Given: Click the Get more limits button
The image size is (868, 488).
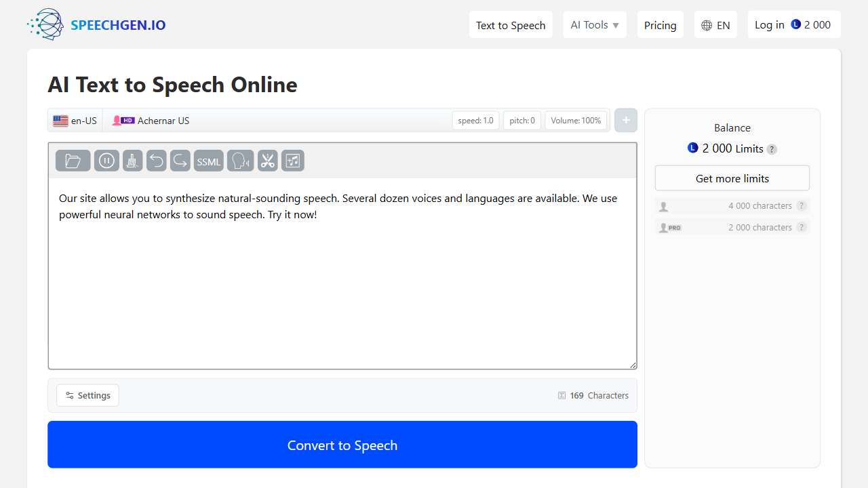Looking at the screenshot, I should [x=732, y=178].
